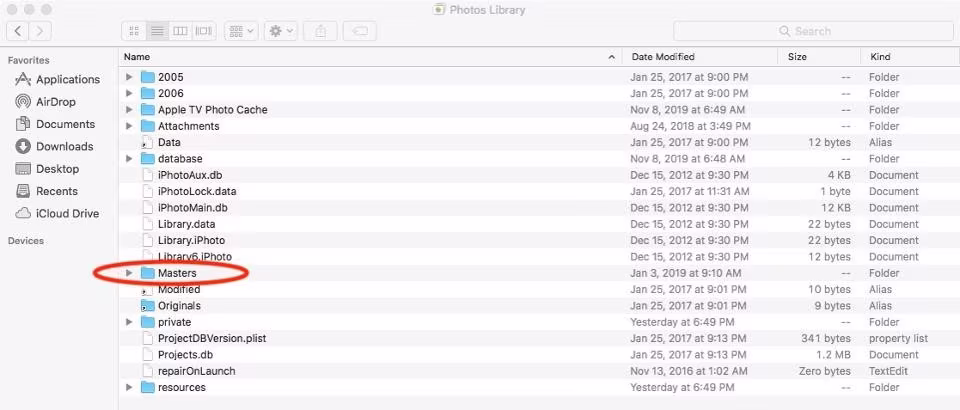Open Downloads in the sidebar

54,146
